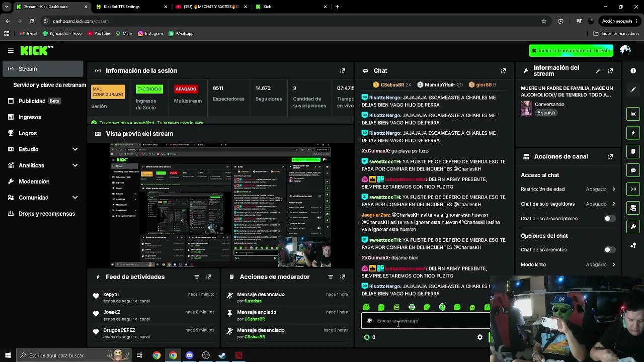The height and width of the screenshot is (362, 644).
Task: Select Stream in the left sidebar
Action: tap(43, 69)
